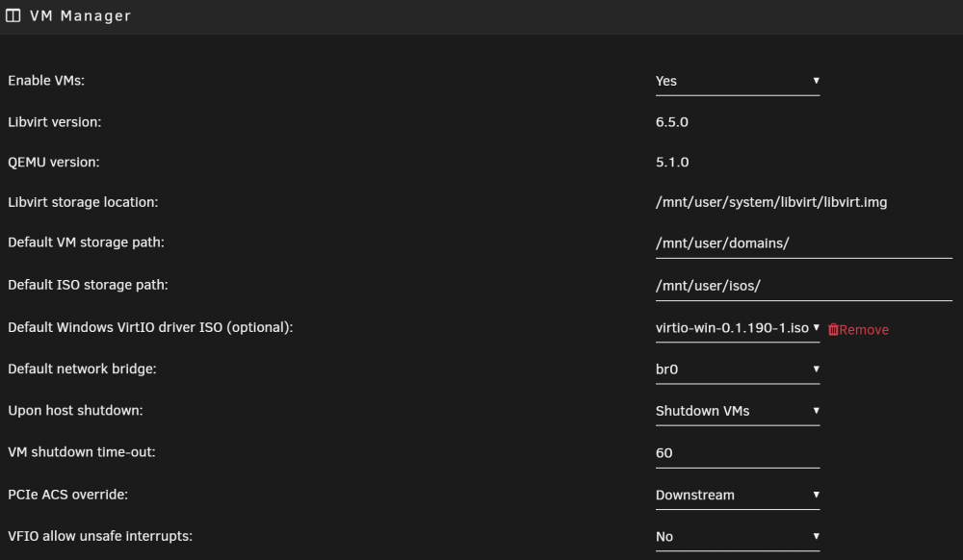Click the Upon host shutdown label
The image size is (963, 560).
pos(75,410)
